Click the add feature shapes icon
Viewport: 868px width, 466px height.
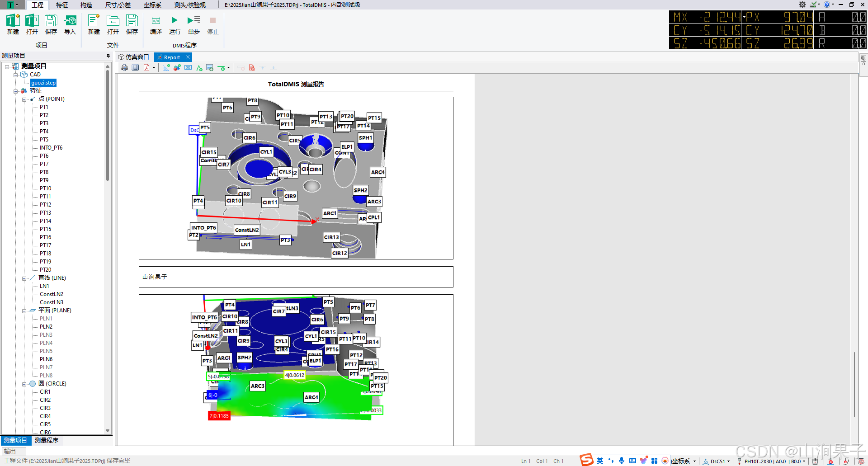[177, 68]
